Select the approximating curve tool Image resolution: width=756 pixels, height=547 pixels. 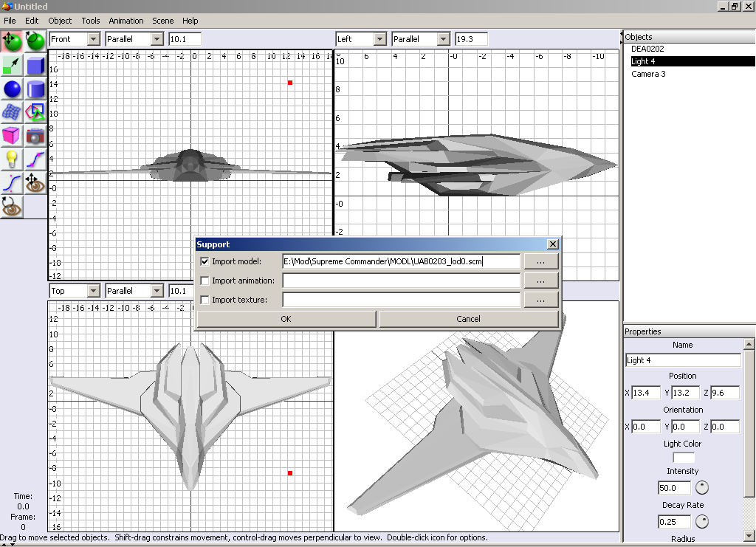12,183
